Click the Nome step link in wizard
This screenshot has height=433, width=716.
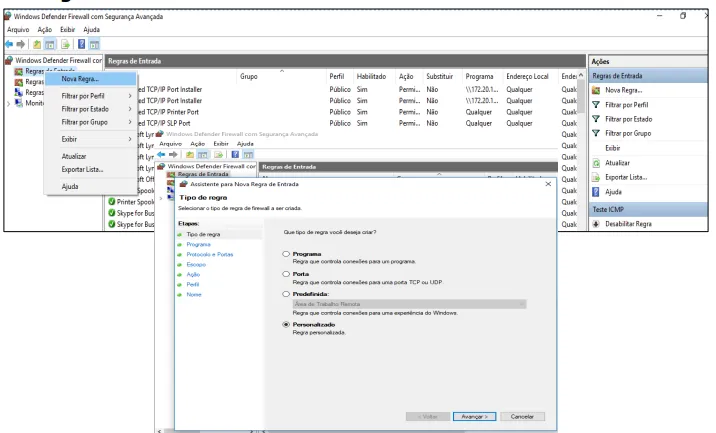[x=194, y=295]
